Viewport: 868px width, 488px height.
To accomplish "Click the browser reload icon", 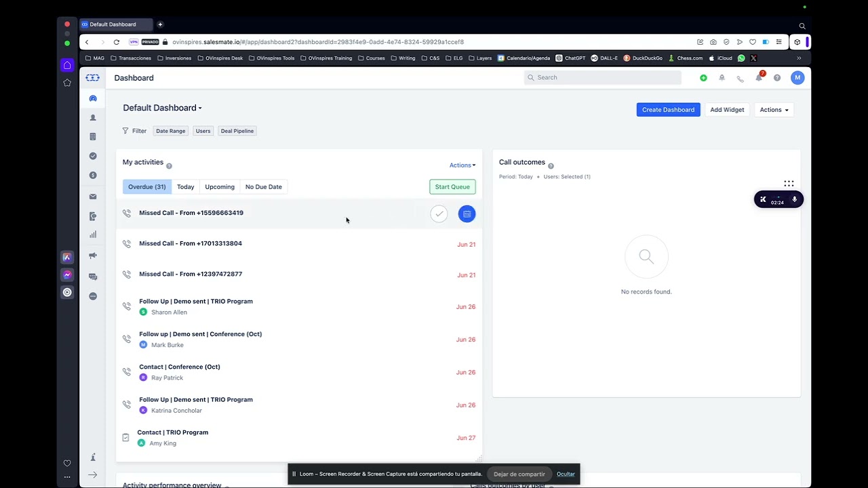I will tap(117, 42).
